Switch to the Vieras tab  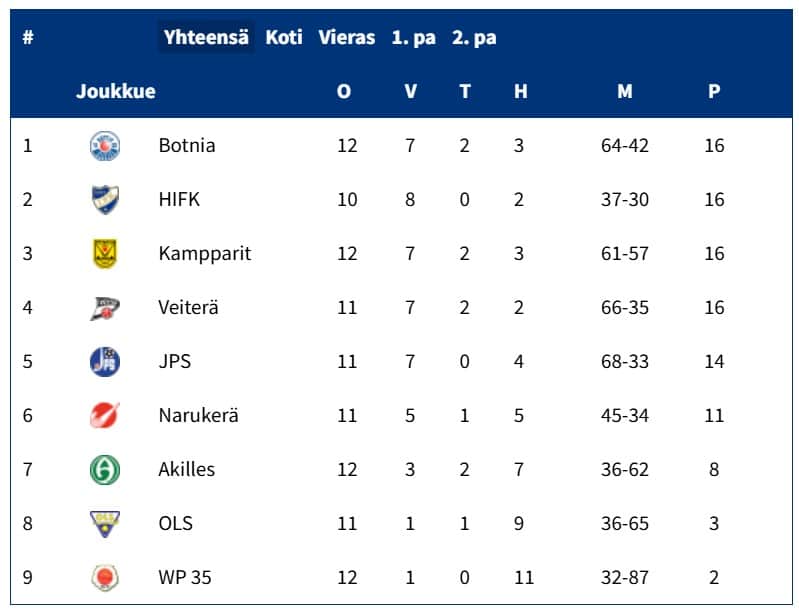347,38
